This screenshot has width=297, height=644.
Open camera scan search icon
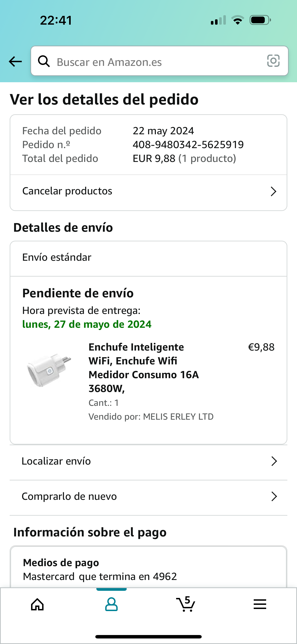273,61
